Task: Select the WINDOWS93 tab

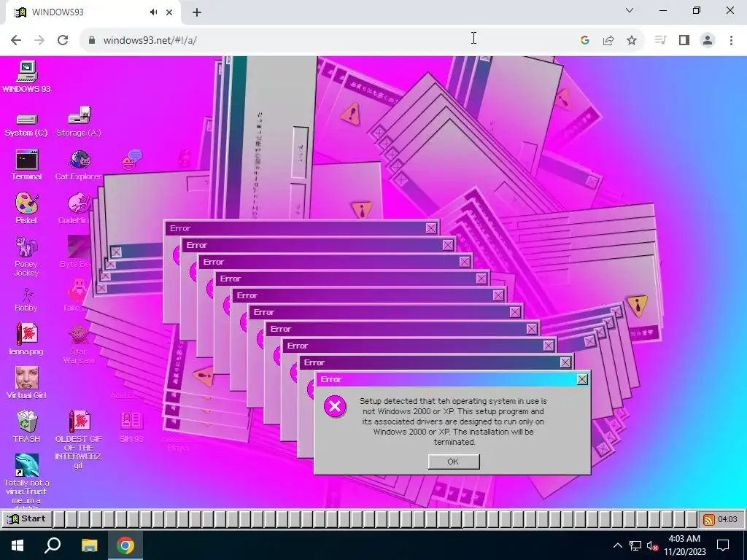Action: pos(93,13)
